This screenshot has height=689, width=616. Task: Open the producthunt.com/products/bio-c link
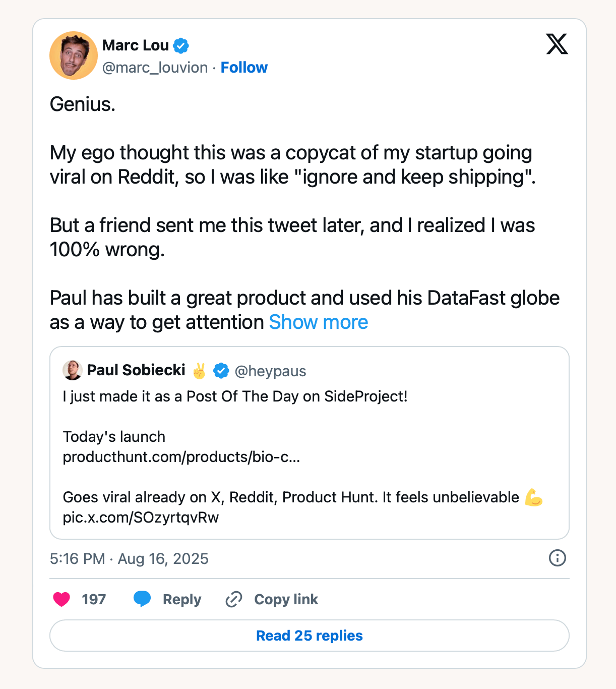(x=180, y=457)
